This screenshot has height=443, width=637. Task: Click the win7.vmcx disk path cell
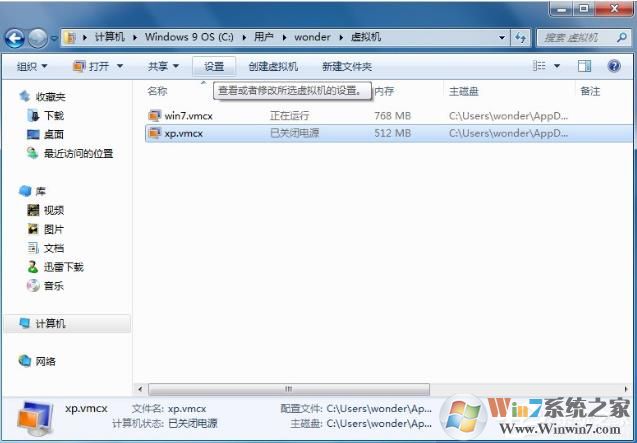point(508,116)
